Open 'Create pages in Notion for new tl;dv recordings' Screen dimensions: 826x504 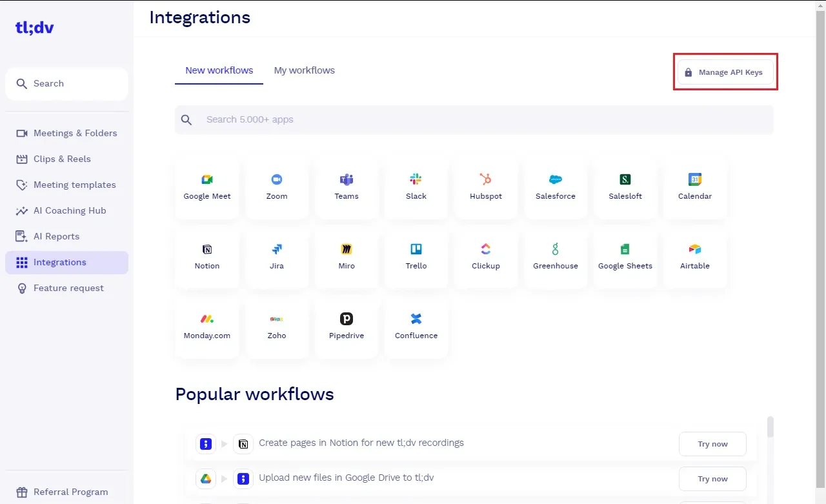(x=361, y=443)
